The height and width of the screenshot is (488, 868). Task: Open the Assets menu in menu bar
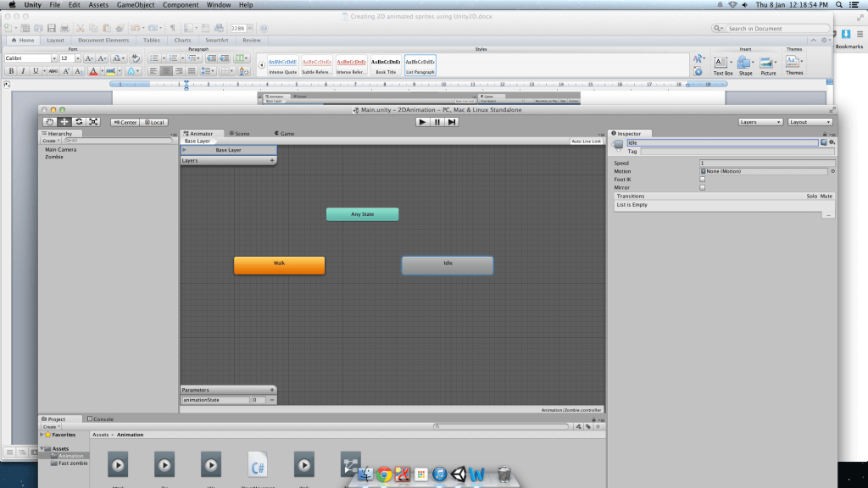click(x=98, y=5)
